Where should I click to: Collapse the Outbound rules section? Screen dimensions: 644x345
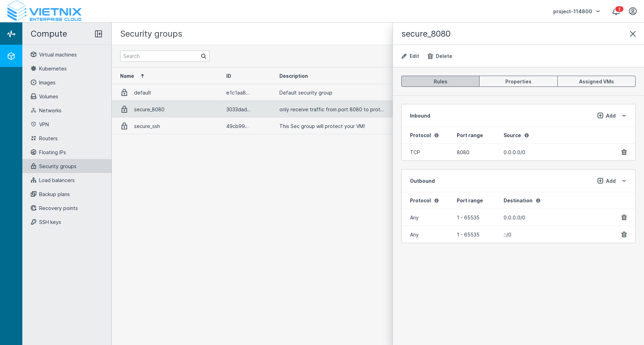pos(624,181)
